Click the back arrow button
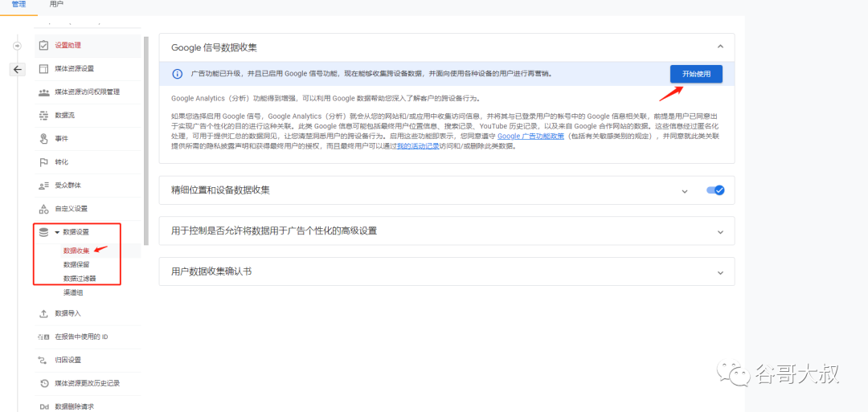868x412 pixels. click(x=18, y=69)
